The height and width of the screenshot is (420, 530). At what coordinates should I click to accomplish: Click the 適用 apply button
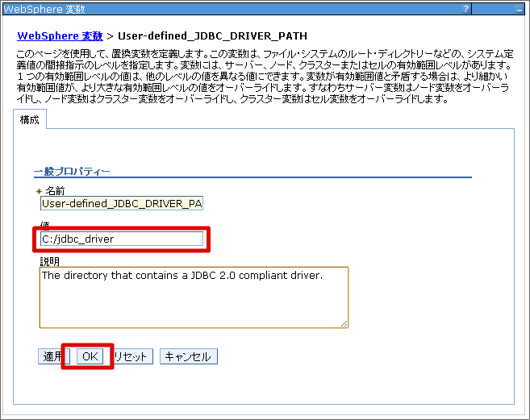pyautogui.click(x=54, y=356)
